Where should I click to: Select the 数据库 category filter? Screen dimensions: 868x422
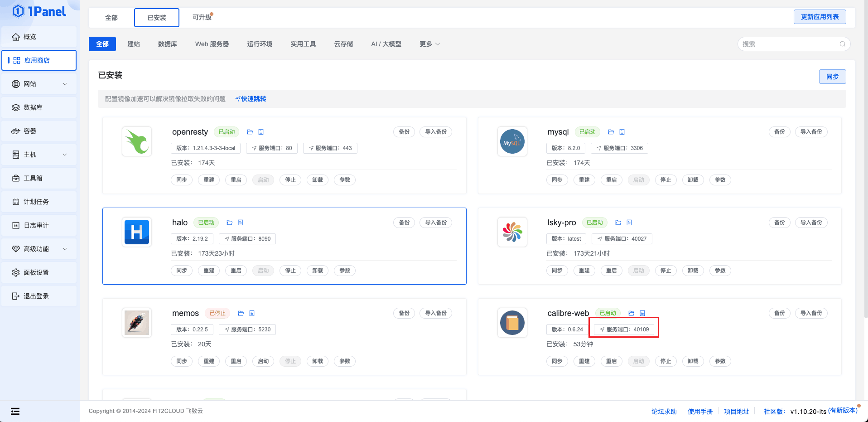167,44
